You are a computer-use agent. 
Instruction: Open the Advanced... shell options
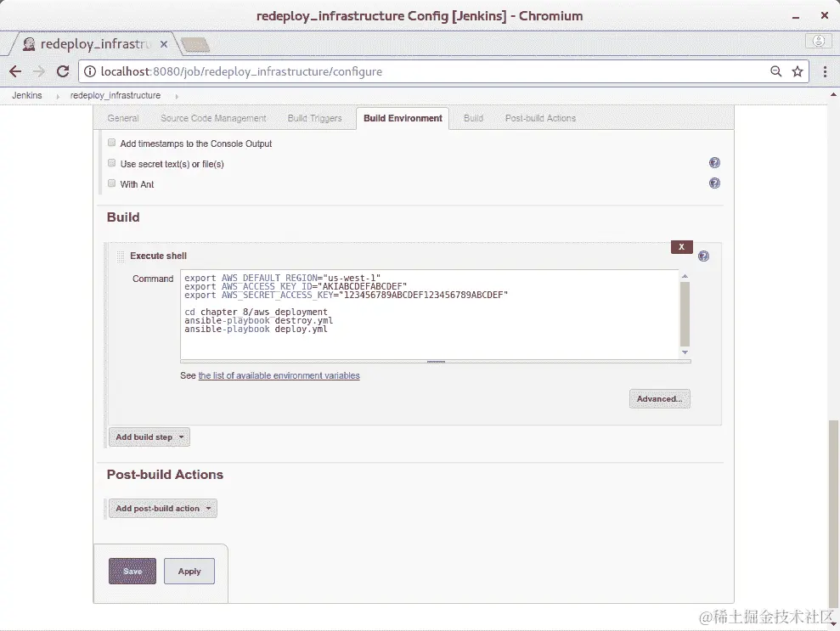[659, 398]
